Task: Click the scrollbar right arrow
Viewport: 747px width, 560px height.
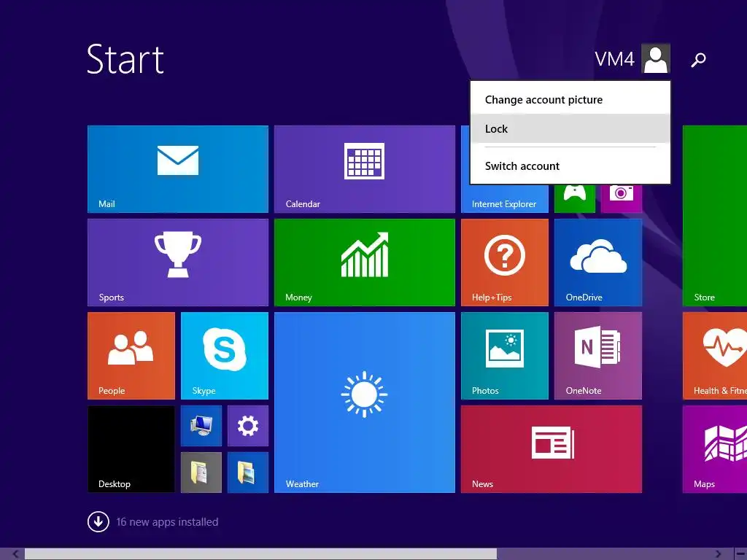Action: 718,554
